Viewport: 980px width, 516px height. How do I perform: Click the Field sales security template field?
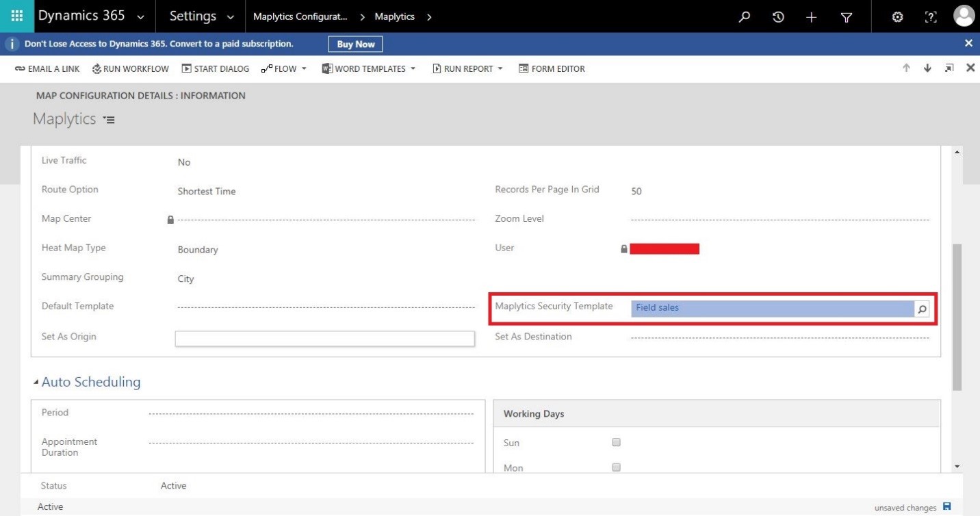773,309
